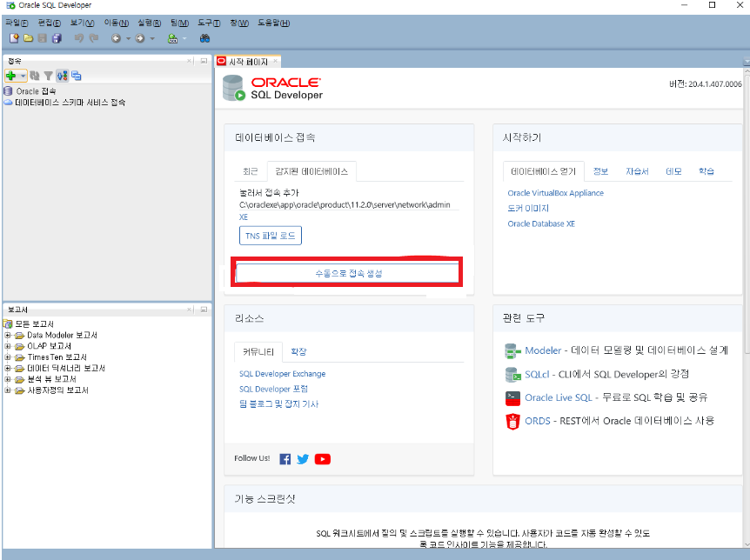This screenshot has height=560, width=750.
Task: Click the SQLcl tool icon
Action: [512, 375]
